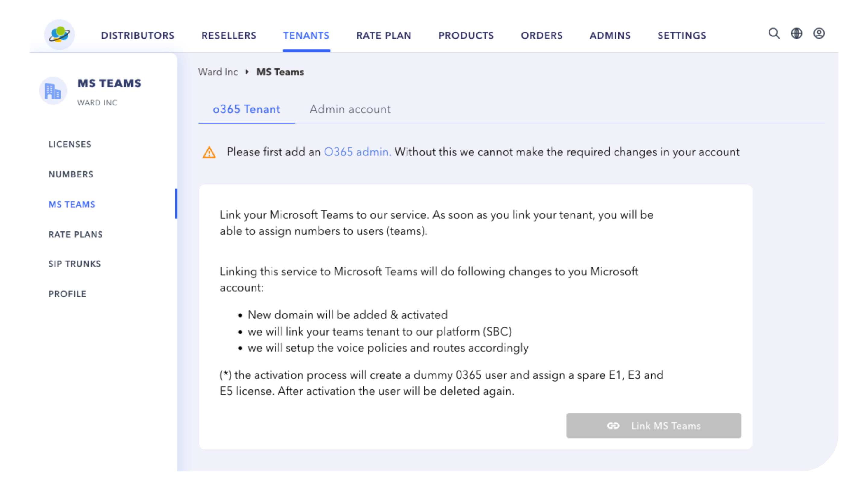
Task: Open SIP Trunks in the sidebar
Action: [x=74, y=264]
